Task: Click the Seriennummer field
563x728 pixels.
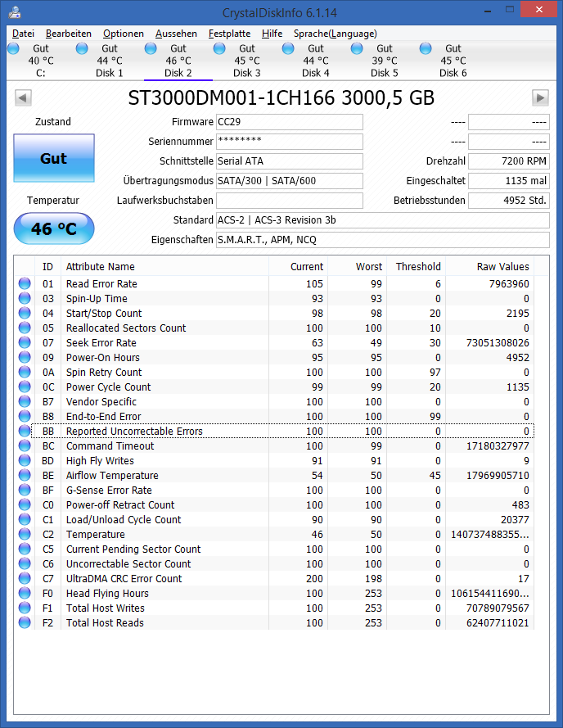Action: point(290,142)
